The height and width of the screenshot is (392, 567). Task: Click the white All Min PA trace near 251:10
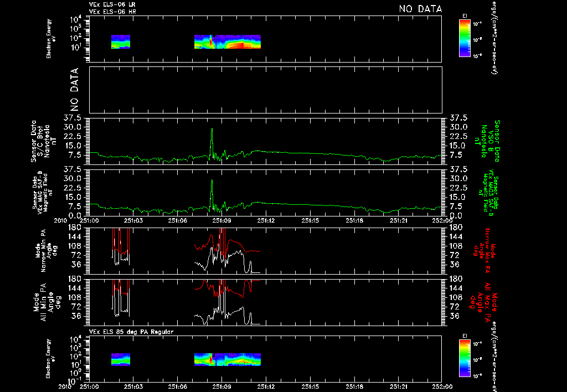(x=237, y=310)
